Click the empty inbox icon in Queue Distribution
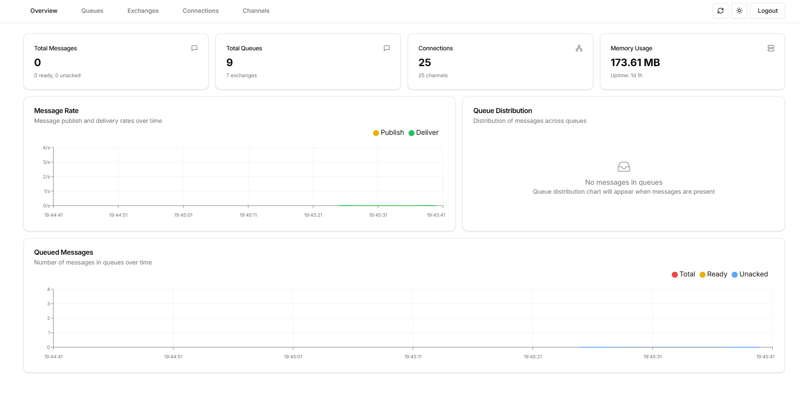The image size is (800, 398). pyautogui.click(x=623, y=167)
